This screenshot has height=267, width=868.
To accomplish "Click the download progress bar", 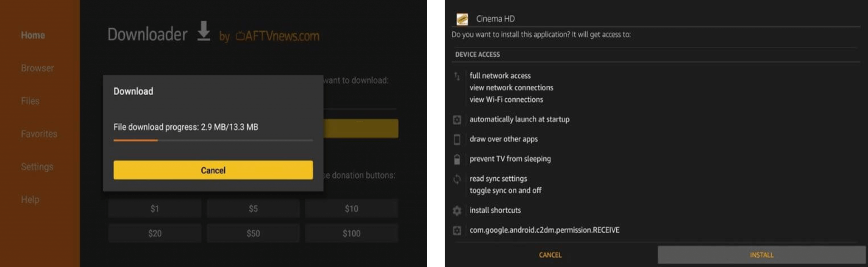I will tap(213, 140).
